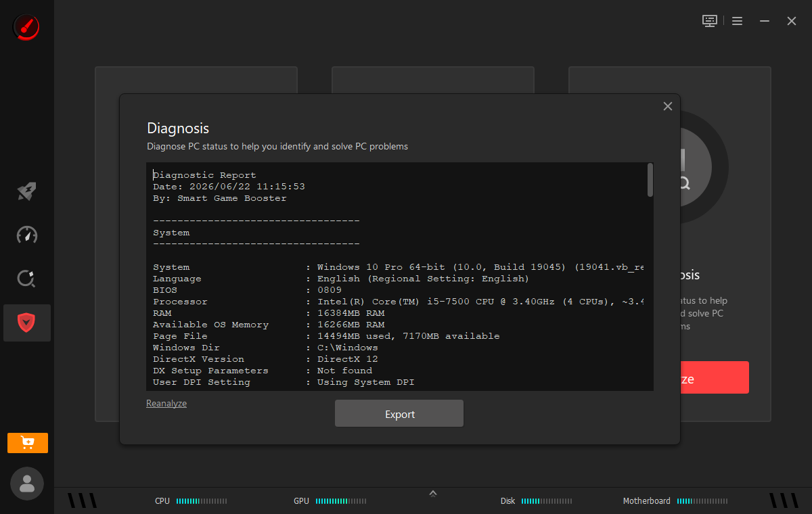
Task: Click the Windows Dir value 'C:\Windows'
Action: click(x=348, y=348)
